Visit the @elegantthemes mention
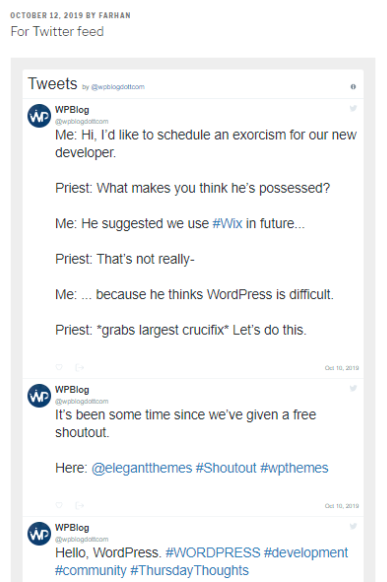 coord(142,468)
